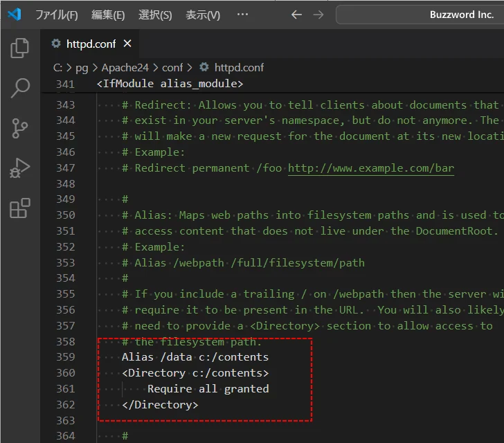
Task: Open the 表示(V) menu
Action: pos(203,15)
